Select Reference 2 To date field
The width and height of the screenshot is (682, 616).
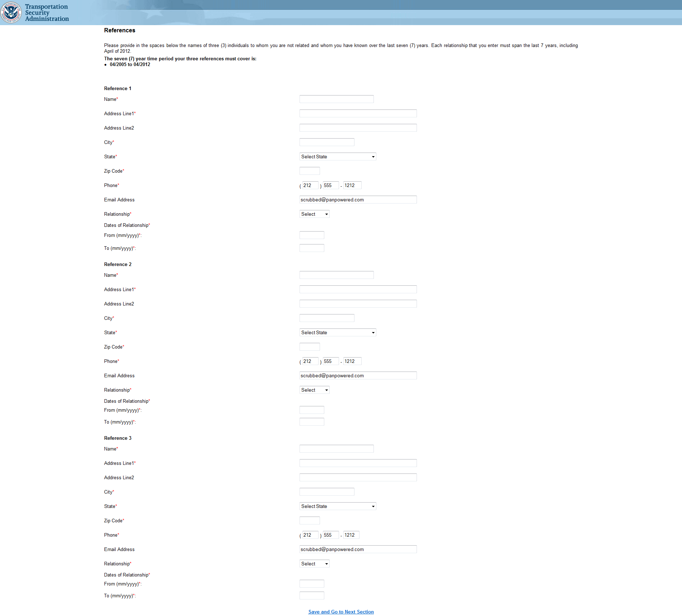(x=312, y=422)
